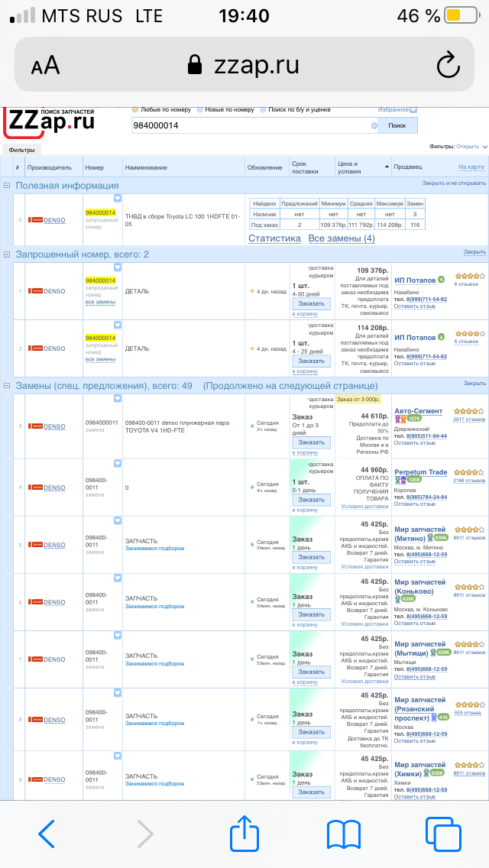This screenshot has height=868, width=489.
Task: Open the 2166 отзывов reviews link
Action: click(x=469, y=481)
